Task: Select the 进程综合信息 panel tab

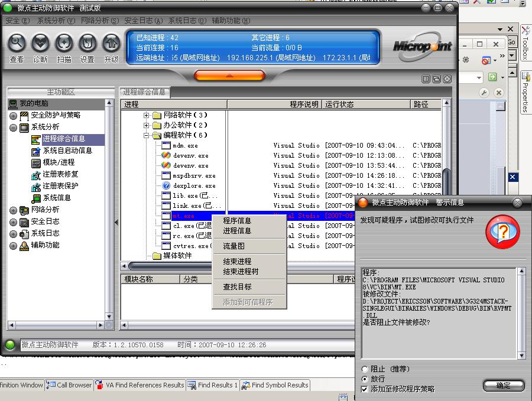Action: click(x=145, y=92)
